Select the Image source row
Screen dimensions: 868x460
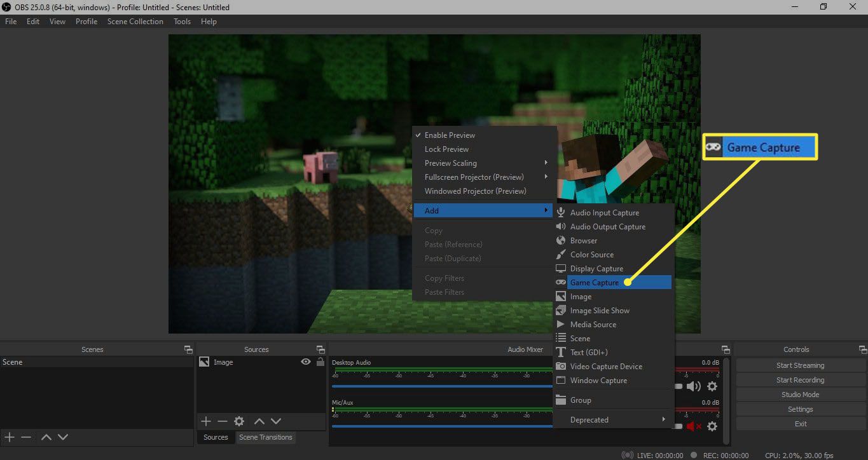click(x=262, y=362)
